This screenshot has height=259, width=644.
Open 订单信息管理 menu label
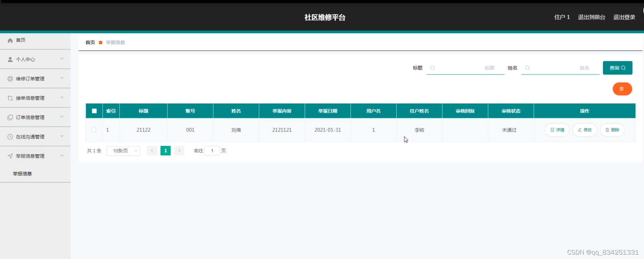click(30, 117)
